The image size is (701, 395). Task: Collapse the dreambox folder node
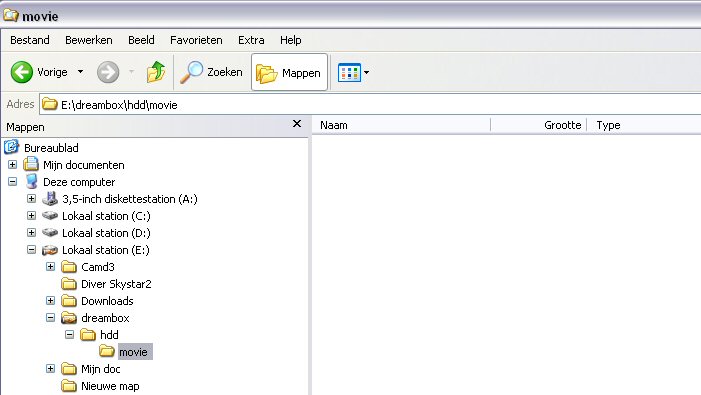[51, 317]
